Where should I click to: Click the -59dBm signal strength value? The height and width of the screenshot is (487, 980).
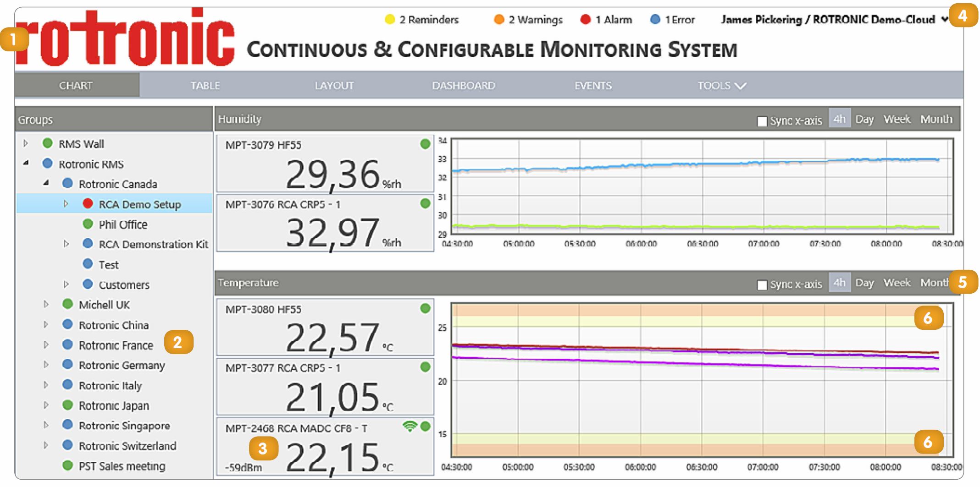pyautogui.click(x=244, y=468)
